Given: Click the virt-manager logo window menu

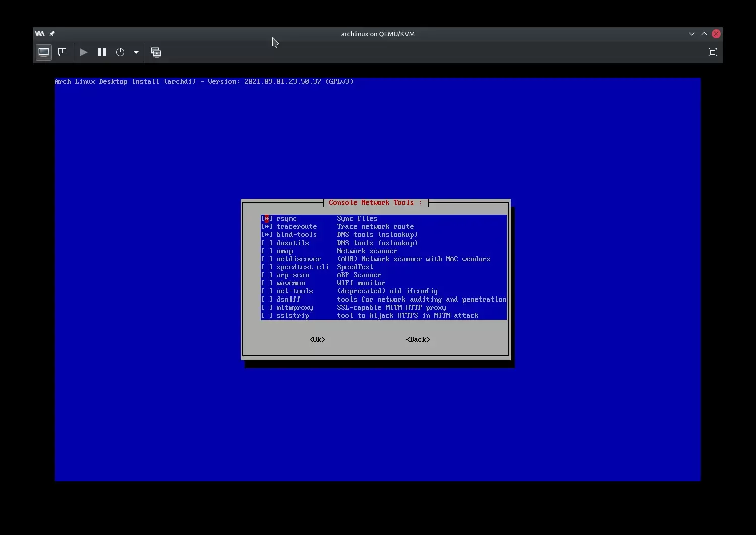Looking at the screenshot, I should (x=40, y=34).
